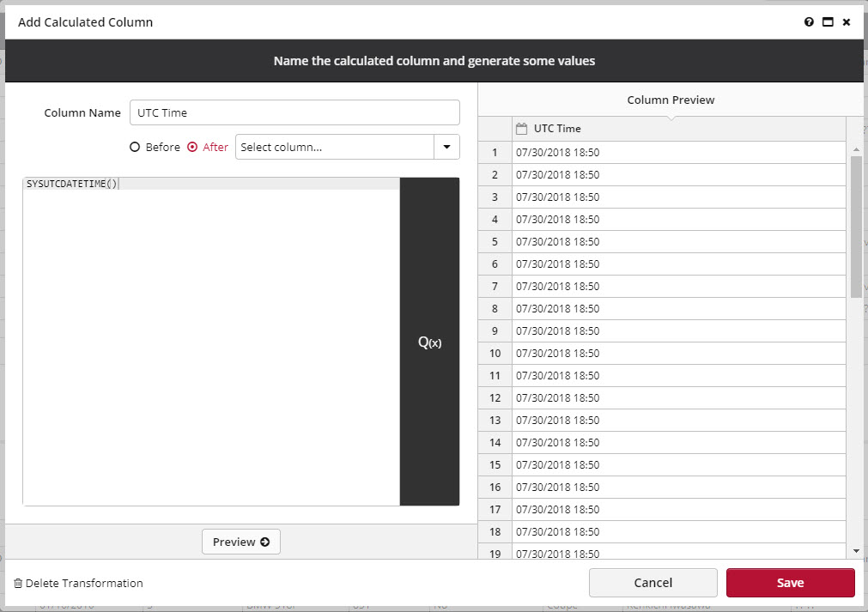Open the help icon in the dialog header
This screenshot has height=612, width=868.
pyautogui.click(x=808, y=21)
